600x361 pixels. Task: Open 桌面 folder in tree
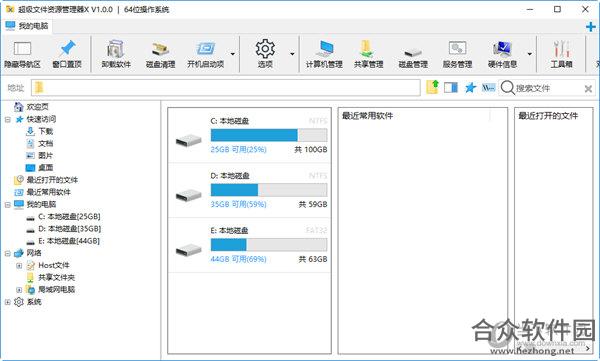point(46,168)
